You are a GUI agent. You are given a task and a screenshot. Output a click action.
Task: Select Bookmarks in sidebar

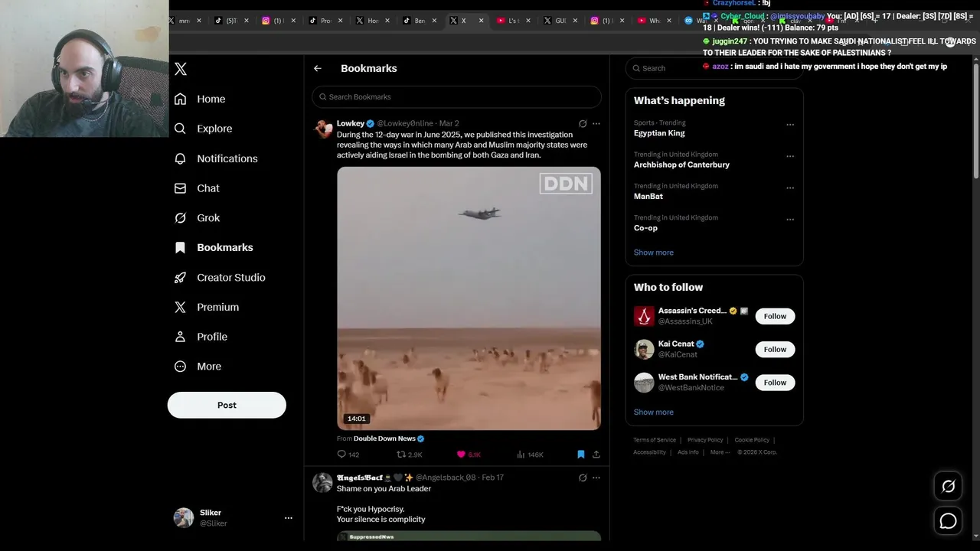pyautogui.click(x=214, y=247)
